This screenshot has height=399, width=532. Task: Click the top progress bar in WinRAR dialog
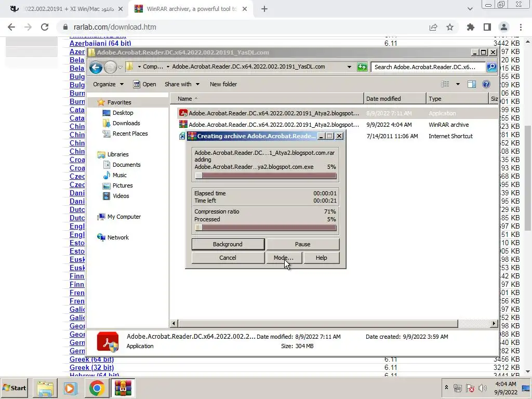[x=265, y=176]
